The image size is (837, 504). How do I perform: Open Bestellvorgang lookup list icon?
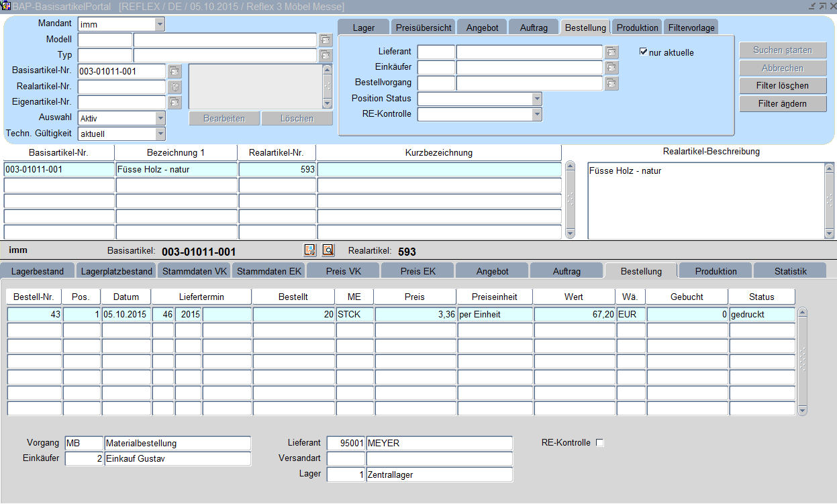[x=611, y=83]
